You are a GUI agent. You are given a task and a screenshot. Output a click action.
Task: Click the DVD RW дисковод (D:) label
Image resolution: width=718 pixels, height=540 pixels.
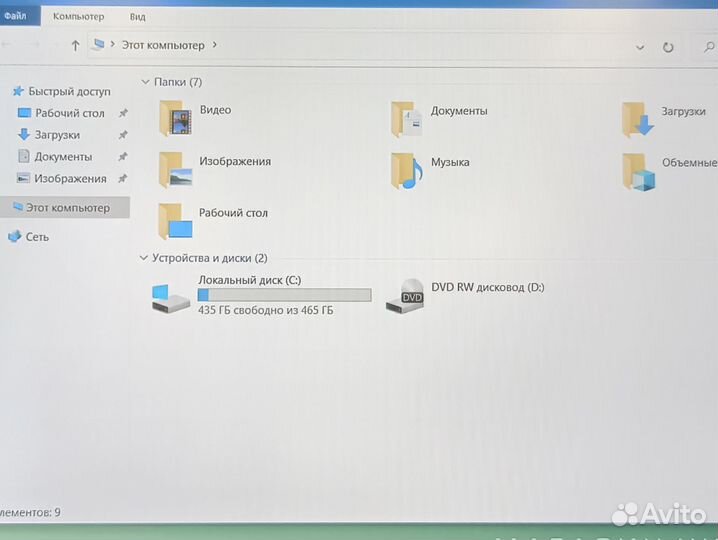488,287
